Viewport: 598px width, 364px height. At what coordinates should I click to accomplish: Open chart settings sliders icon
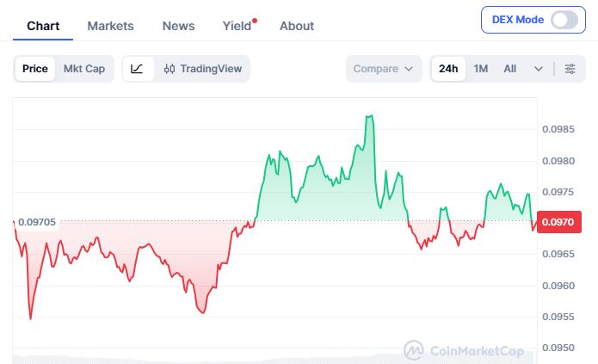click(570, 69)
